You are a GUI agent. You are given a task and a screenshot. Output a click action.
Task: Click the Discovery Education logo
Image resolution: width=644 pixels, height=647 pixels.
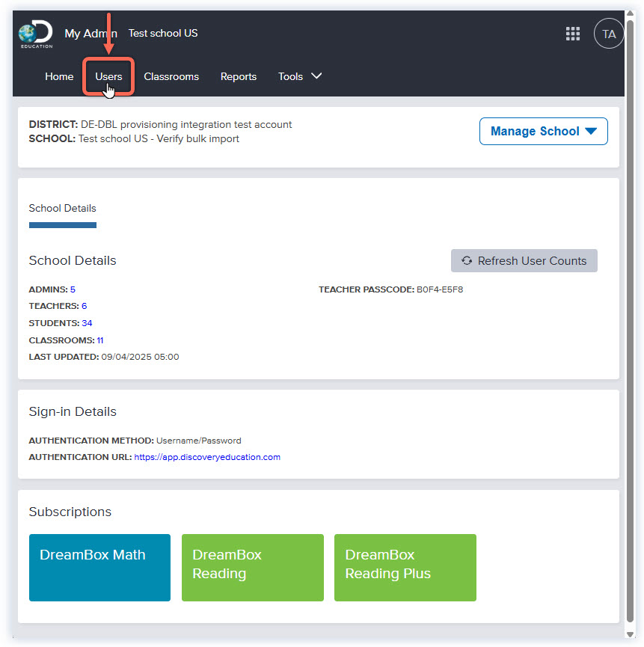coord(35,34)
